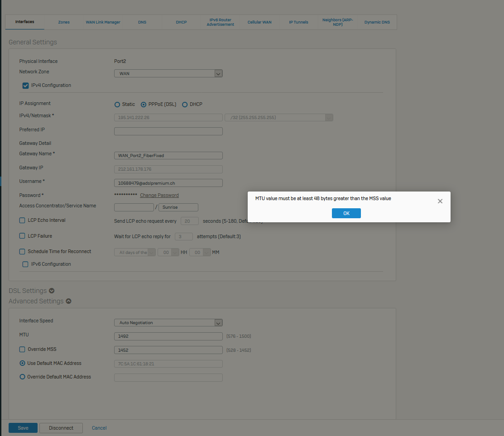
Task: Select the DHCP IP assignment option
Action: click(x=185, y=105)
